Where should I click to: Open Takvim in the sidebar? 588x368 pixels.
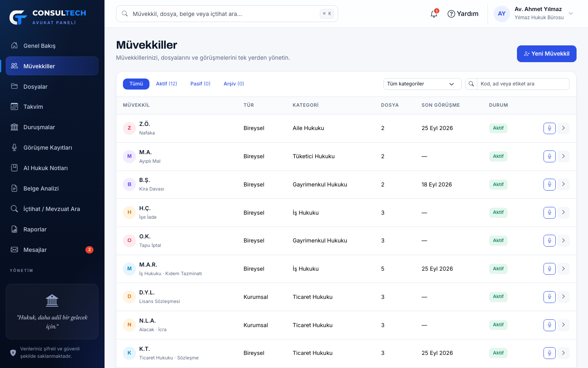pyautogui.click(x=52, y=107)
